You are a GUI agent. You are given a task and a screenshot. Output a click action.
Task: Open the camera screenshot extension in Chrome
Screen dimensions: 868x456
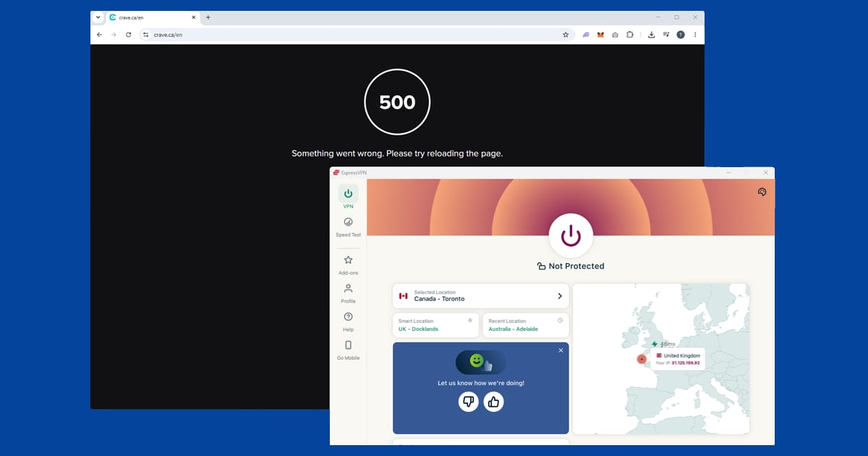pos(615,35)
